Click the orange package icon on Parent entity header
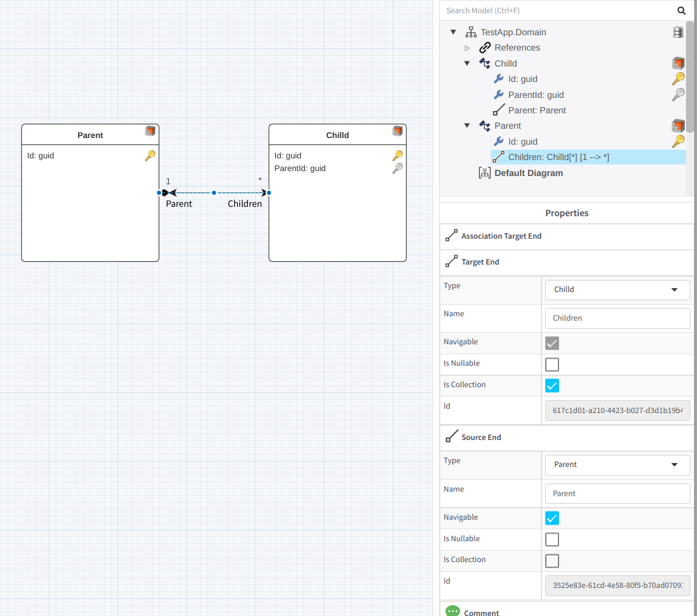The width and height of the screenshot is (697, 616). [150, 131]
